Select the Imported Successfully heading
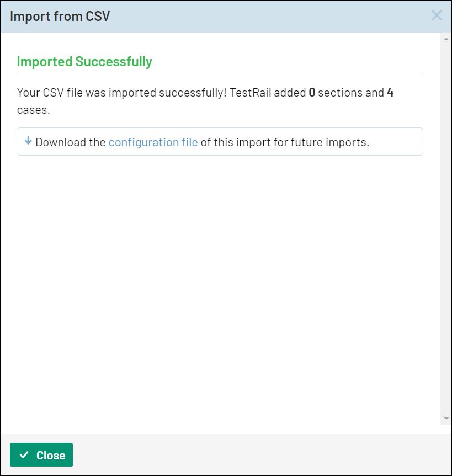452x476 pixels. 84,62
